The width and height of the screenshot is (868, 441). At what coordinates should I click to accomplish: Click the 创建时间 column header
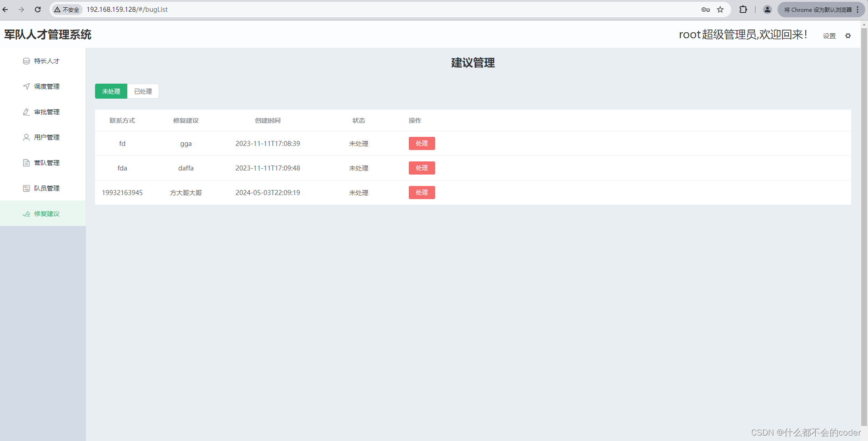point(268,120)
